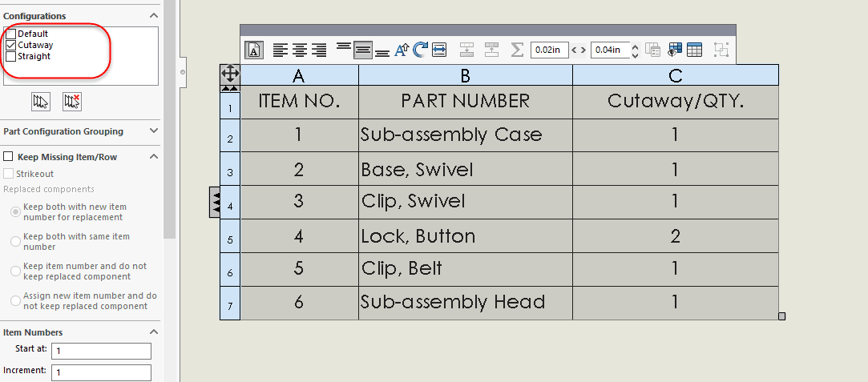
Task: Click the text rotation curved arrow icon
Action: [x=421, y=50]
